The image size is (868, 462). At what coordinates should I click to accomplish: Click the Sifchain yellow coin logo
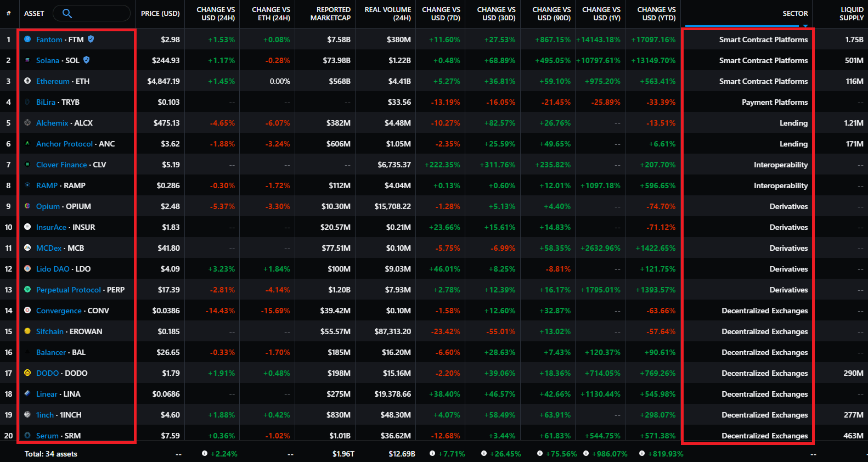(x=27, y=331)
